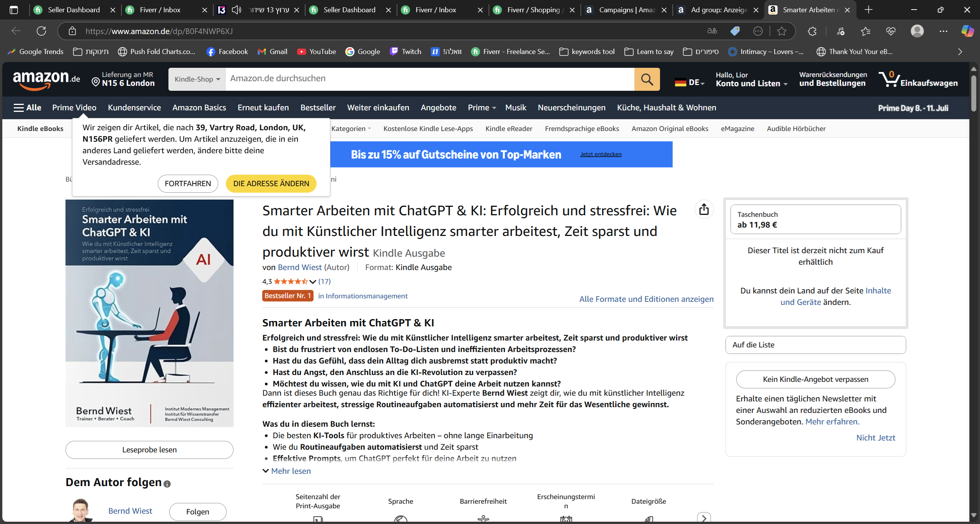
Task: Open browser essentials heart icon
Action: point(891,31)
